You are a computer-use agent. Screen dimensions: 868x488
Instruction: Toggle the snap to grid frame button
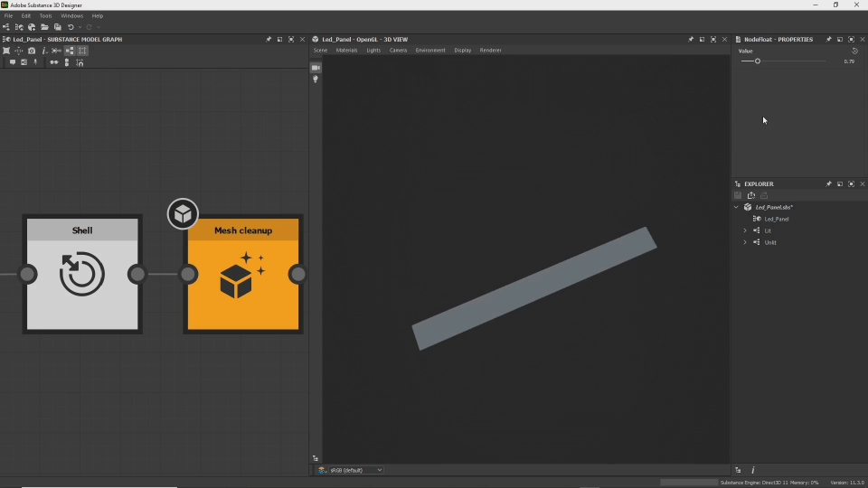[82, 51]
